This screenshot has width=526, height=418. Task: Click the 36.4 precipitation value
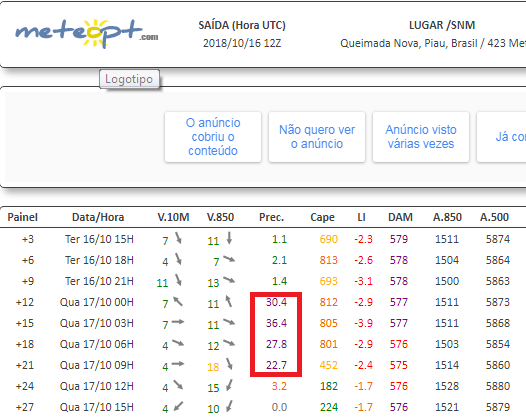(276, 323)
